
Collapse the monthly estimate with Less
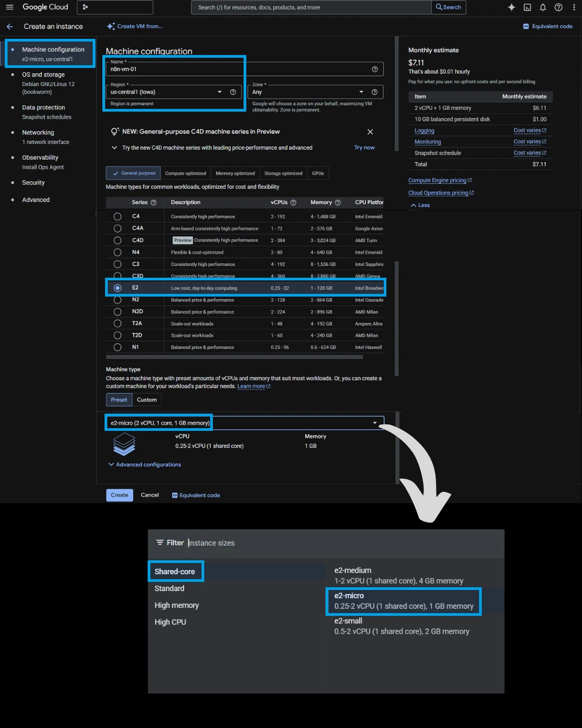[420, 205]
